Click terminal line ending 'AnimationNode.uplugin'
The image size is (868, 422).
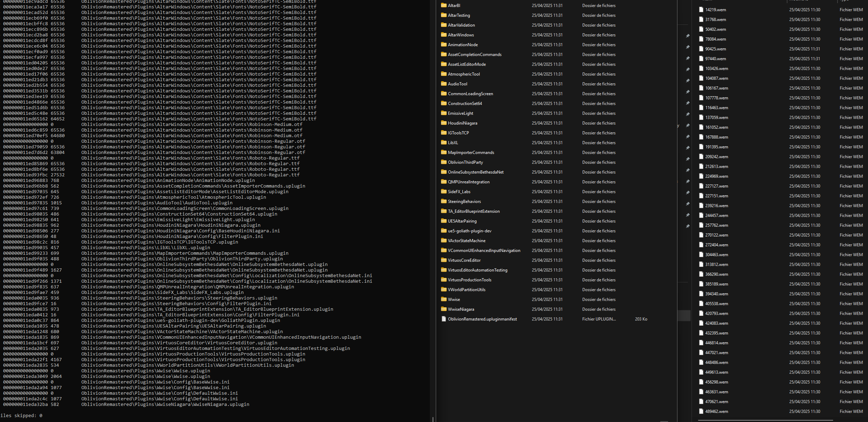click(x=129, y=181)
